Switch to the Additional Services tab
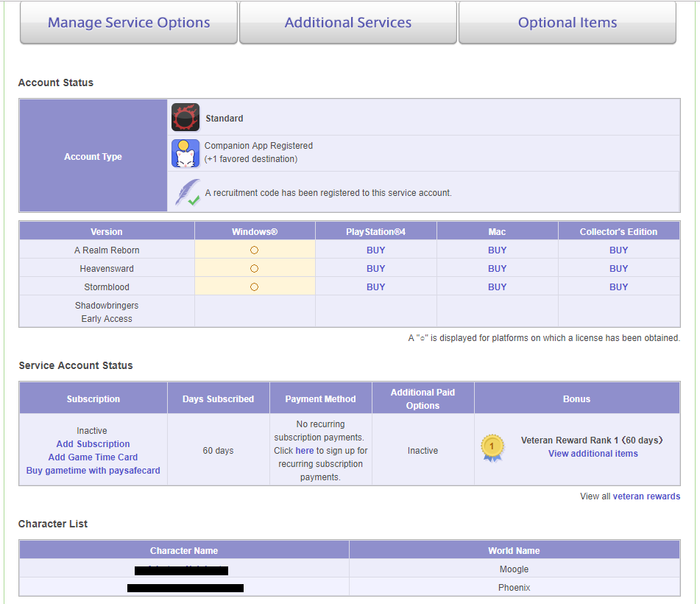This screenshot has width=700, height=604. click(x=347, y=23)
